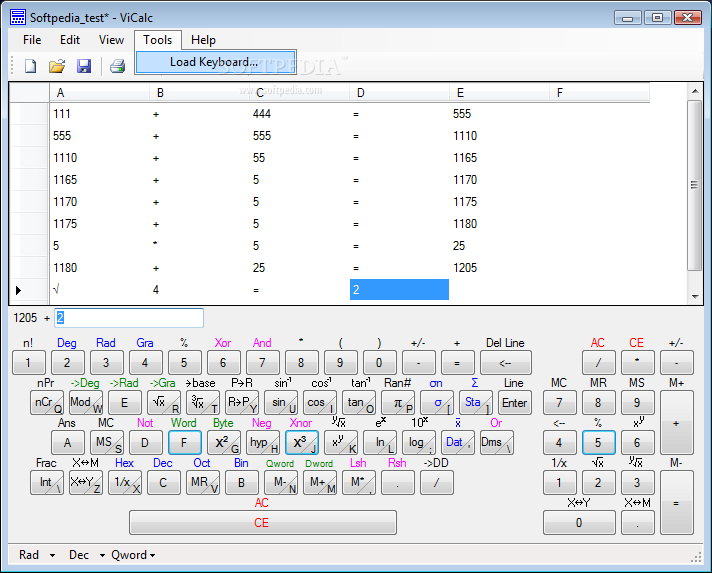Click the expression input field
The height and width of the screenshot is (573, 712).
[x=129, y=318]
